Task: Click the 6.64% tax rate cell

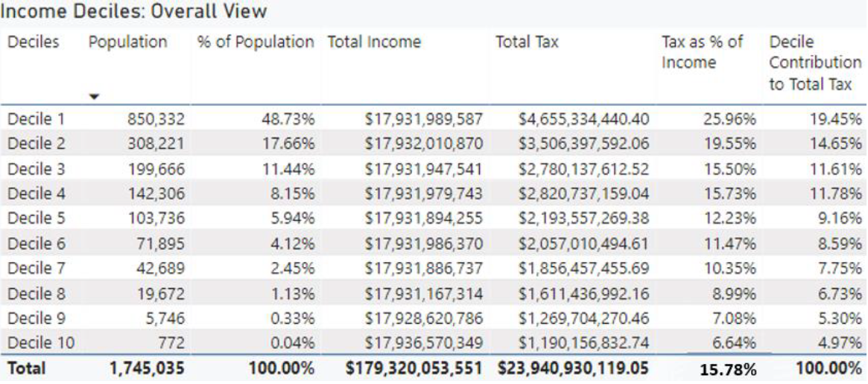Action: (x=736, y=344)
